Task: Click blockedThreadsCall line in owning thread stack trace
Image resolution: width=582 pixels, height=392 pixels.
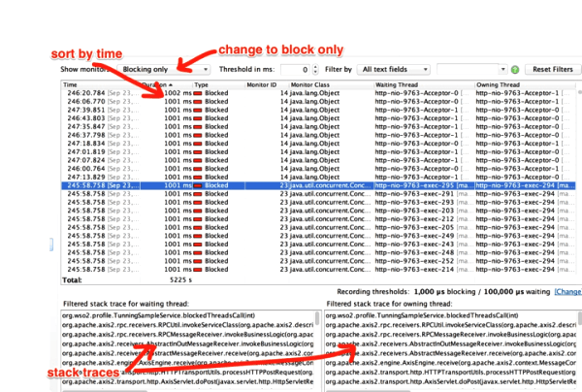Action: coord(422,315)
